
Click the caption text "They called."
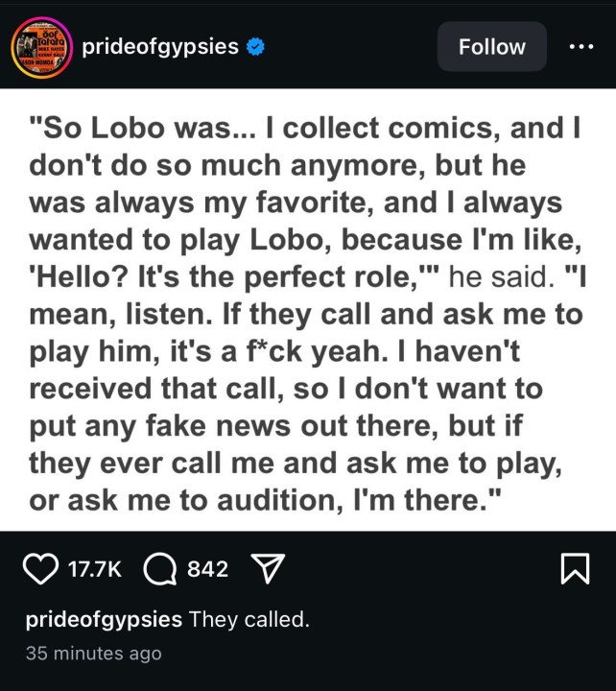(x=249, y=619)
